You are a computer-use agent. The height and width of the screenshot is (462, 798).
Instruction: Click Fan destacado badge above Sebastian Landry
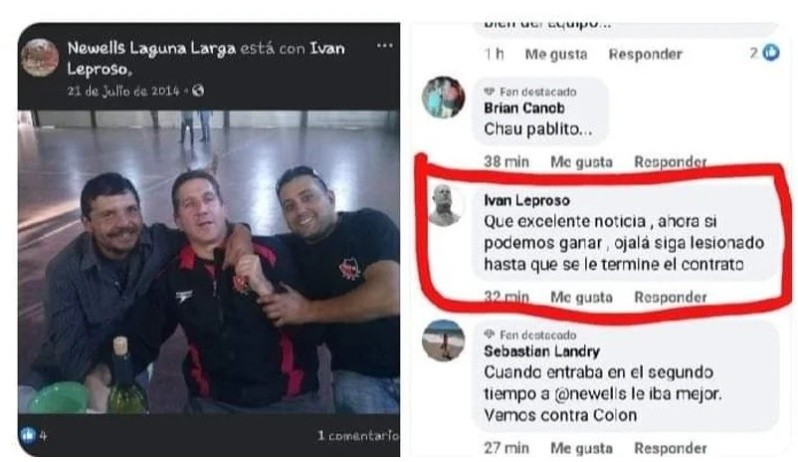click(530, 335)
